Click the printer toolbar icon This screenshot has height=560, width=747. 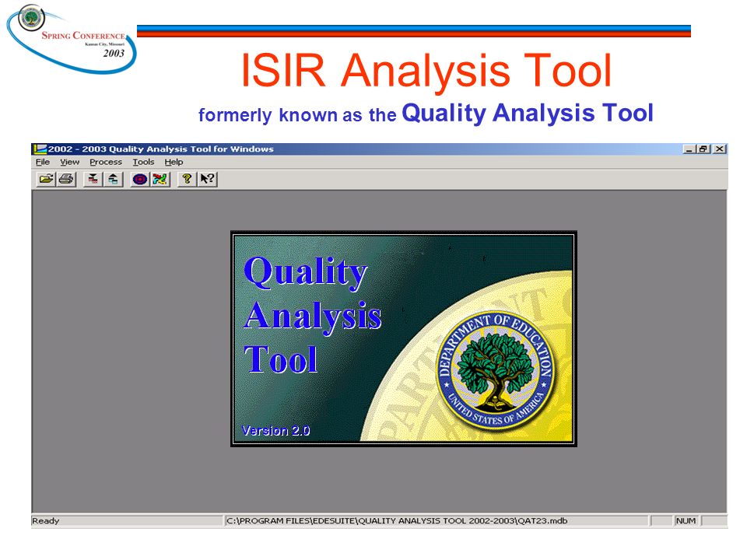(x=66, y=179)
